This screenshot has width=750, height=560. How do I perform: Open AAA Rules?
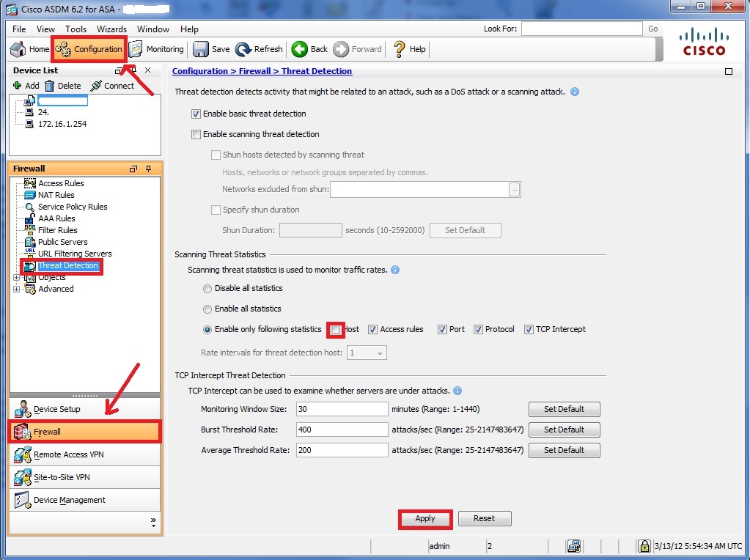pyautogui.click(x=56, y=218)
